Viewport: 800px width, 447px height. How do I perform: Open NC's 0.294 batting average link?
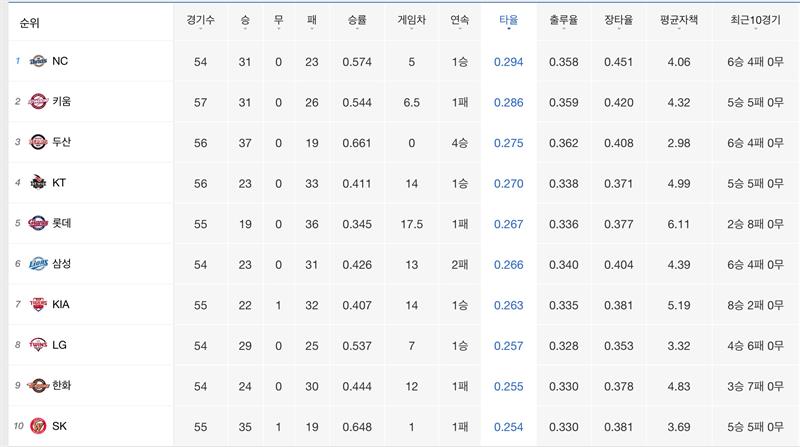(508, 62)
